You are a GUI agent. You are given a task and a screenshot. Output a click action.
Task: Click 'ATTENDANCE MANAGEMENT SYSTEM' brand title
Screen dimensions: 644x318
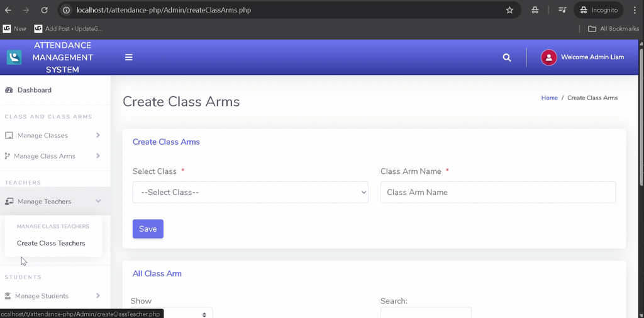(x=63, y=57)
